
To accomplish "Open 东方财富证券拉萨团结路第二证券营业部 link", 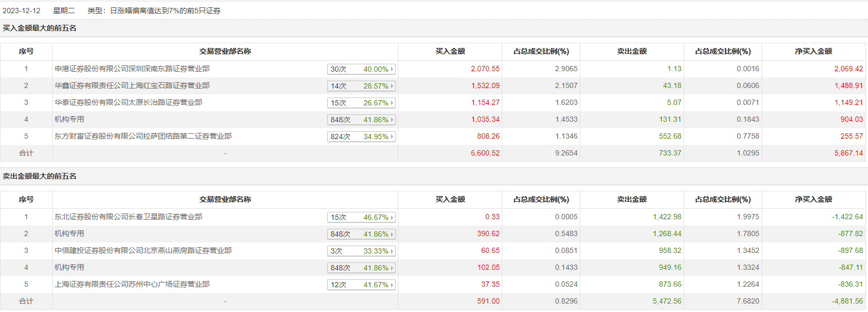I will (143, 136).
